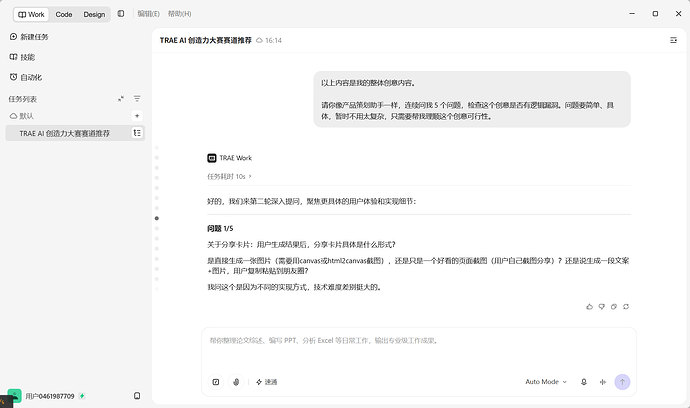The width and height of the screenshot is (690, 408).
Task: Send the message with arrow button
Action: tap(622, 382)
